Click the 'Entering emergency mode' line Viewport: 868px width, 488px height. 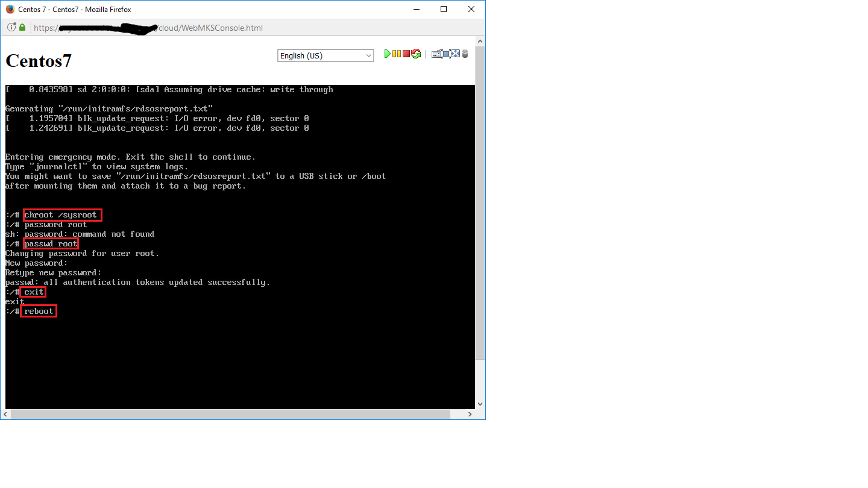tap(130, 157)
